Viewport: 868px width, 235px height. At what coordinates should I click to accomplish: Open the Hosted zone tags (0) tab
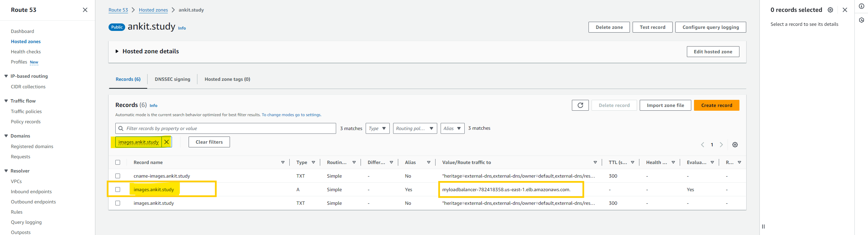pyautogui.click(x=227, y=79)
